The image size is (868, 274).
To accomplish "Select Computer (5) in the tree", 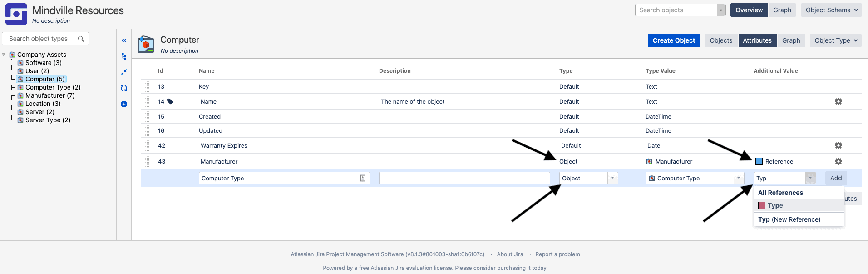I will (45, 79).
